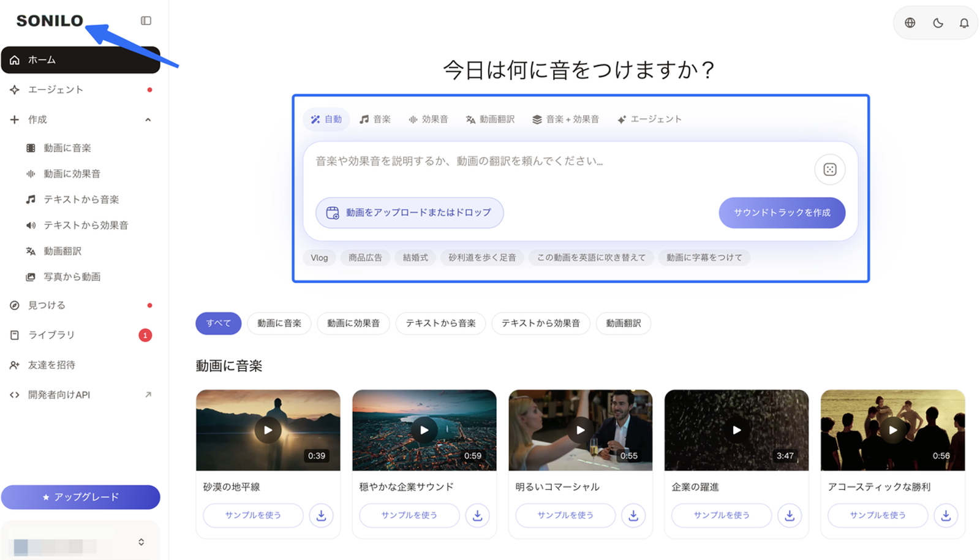This screenshot has width=980, height=560.
Task: Download the アコースティックな勝利 sample
Action: click(946, 515)
